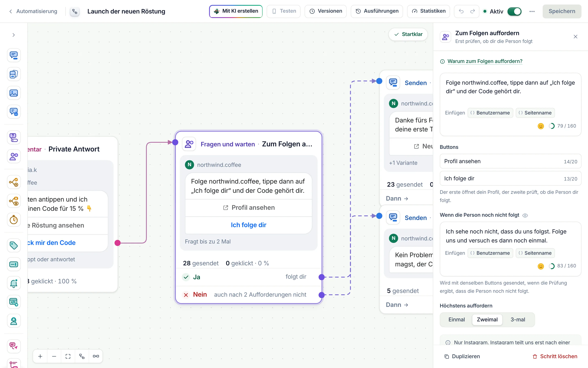Insert Benutzername into the reminder message
588x368 pixels.
pos(490,253)
